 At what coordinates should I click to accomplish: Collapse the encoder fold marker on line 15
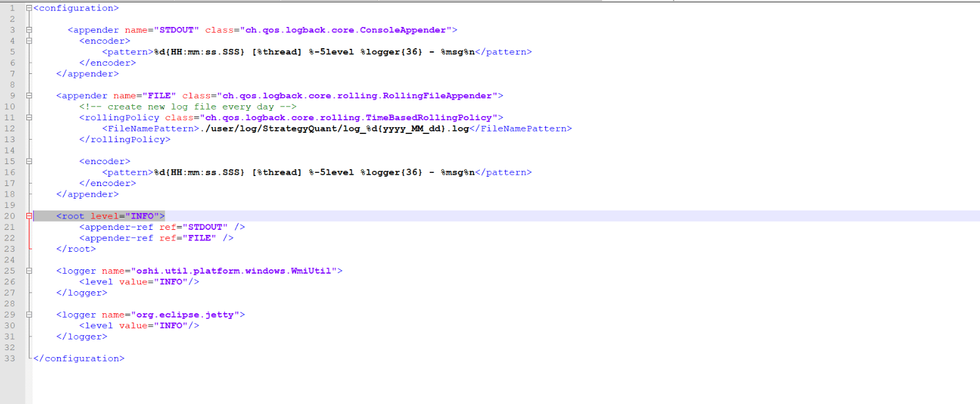pyautogui.click(x=29, y=162)
